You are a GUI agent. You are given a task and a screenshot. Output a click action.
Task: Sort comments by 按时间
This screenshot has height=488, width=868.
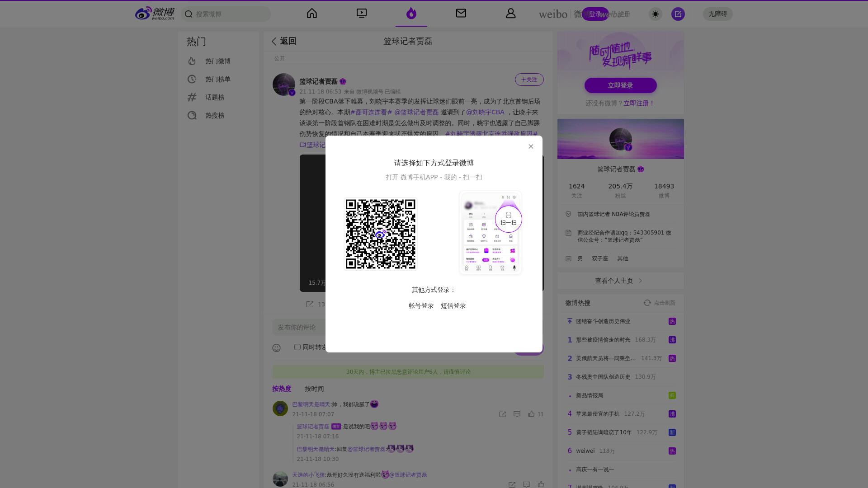[x=314, y=389]
